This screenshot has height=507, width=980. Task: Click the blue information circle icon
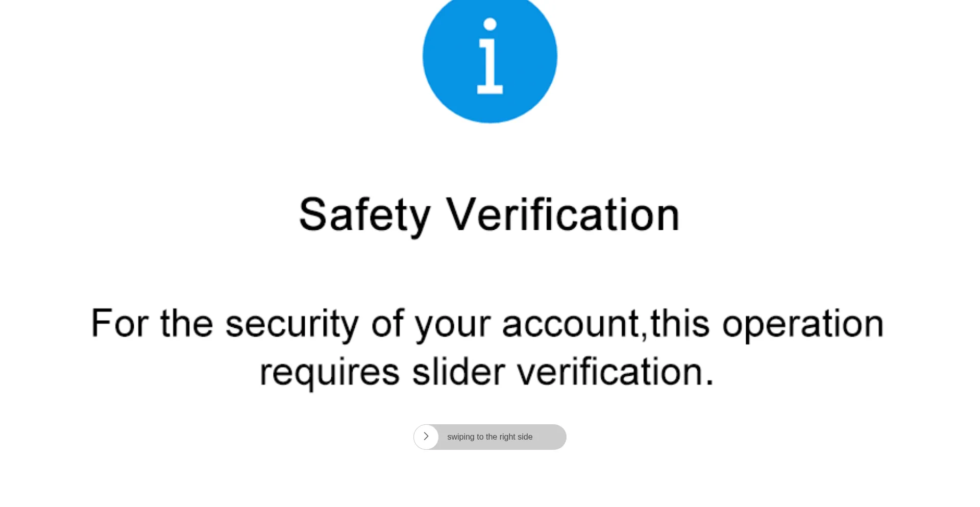pos(449,77)
